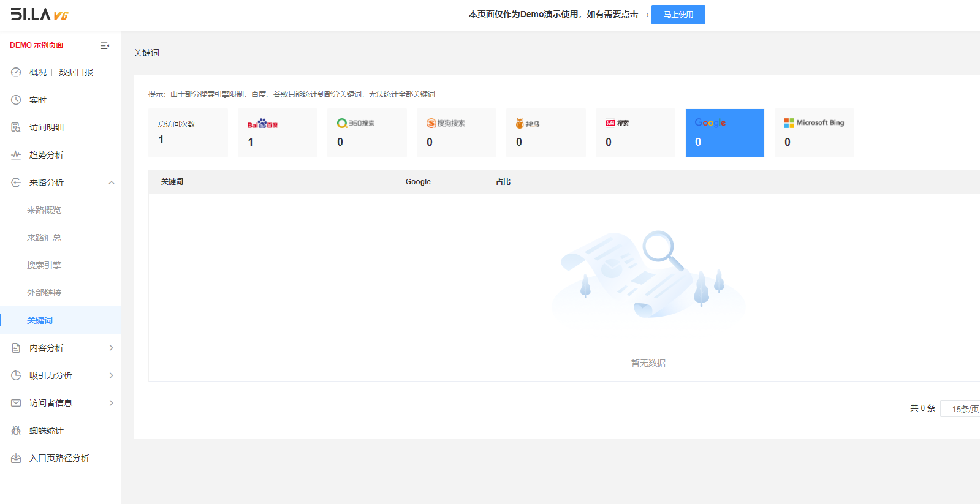This screenshot has height=504, width=980.
Task: Open 搜索引擎 submenu item
Action: [44, 265]
